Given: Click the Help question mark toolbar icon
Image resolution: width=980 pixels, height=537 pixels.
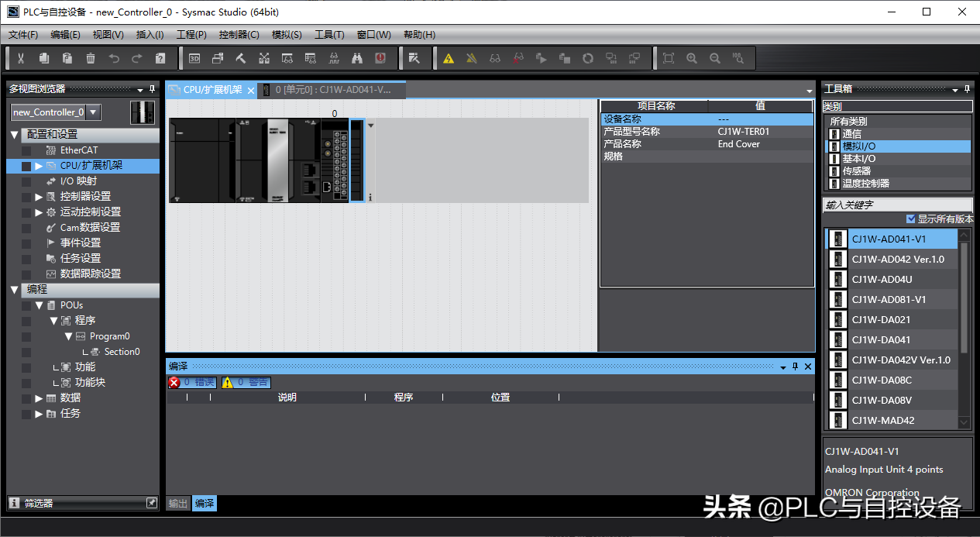Looking at the screenshot, I should [160, 58].
